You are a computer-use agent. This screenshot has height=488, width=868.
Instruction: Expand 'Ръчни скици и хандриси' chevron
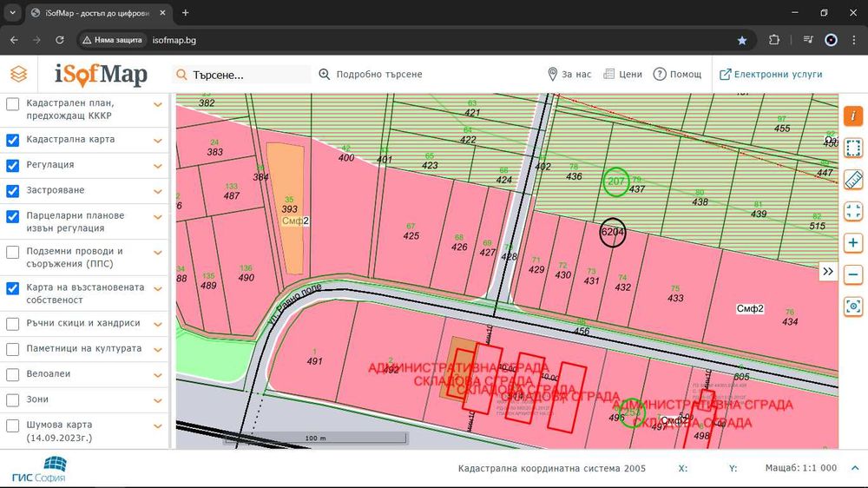pos(158,325)
